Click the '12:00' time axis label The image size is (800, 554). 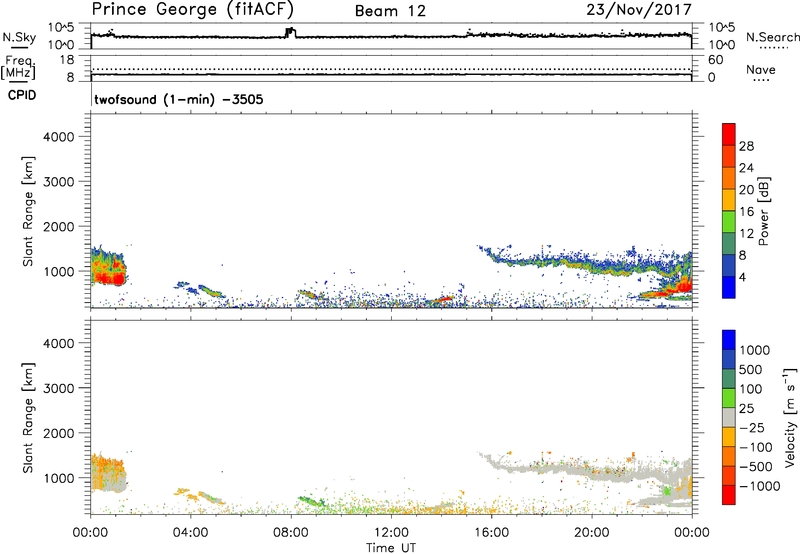click(x=391, y=533)
